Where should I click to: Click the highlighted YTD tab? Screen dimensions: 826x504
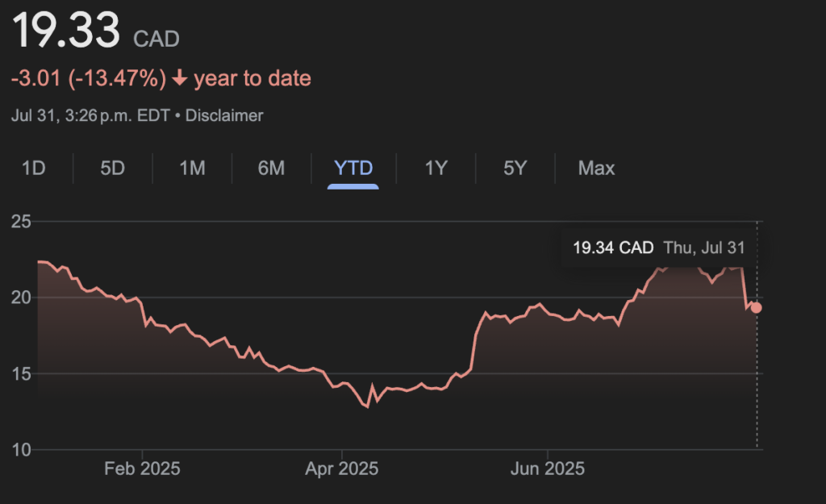click(353, 168)
